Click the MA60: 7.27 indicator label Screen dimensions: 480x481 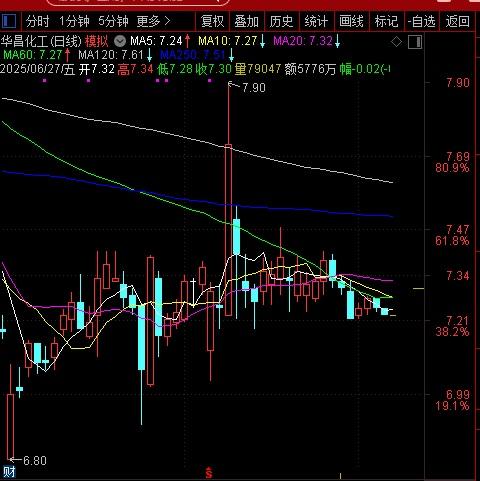[x=33, y=55]
